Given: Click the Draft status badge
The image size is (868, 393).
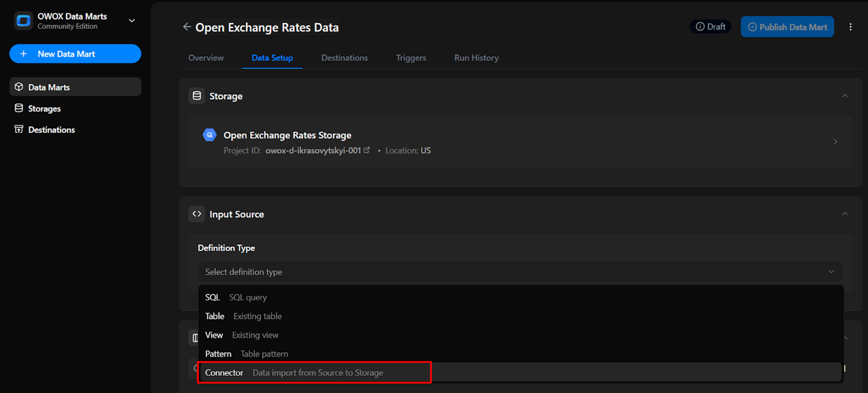Looking at the screenshot, I should point(710,27).
